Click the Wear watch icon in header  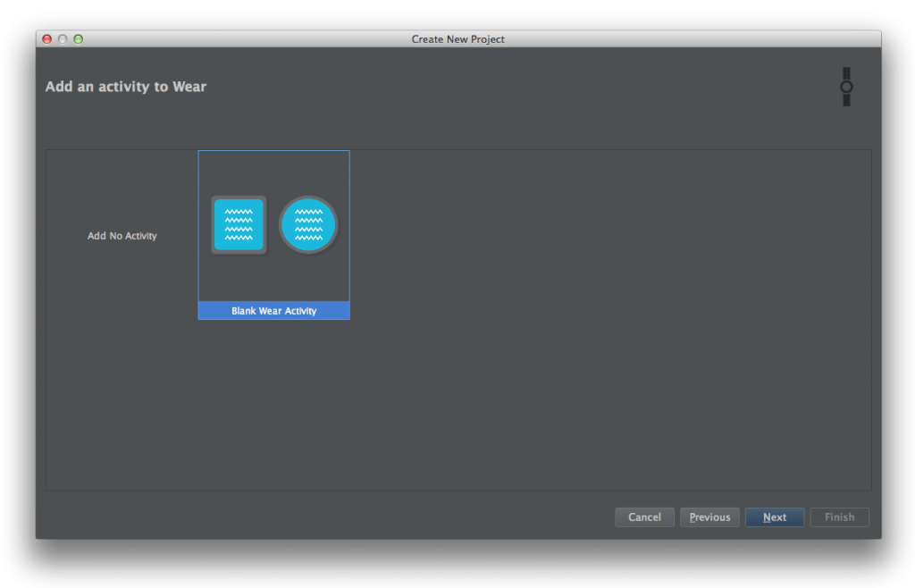point(845,87)
